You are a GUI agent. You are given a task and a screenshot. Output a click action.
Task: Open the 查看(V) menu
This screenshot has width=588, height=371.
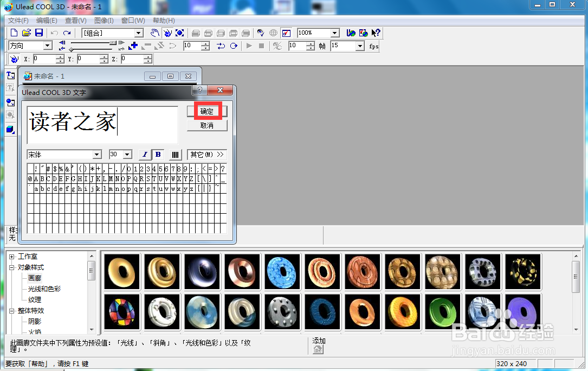click(76, 21)
